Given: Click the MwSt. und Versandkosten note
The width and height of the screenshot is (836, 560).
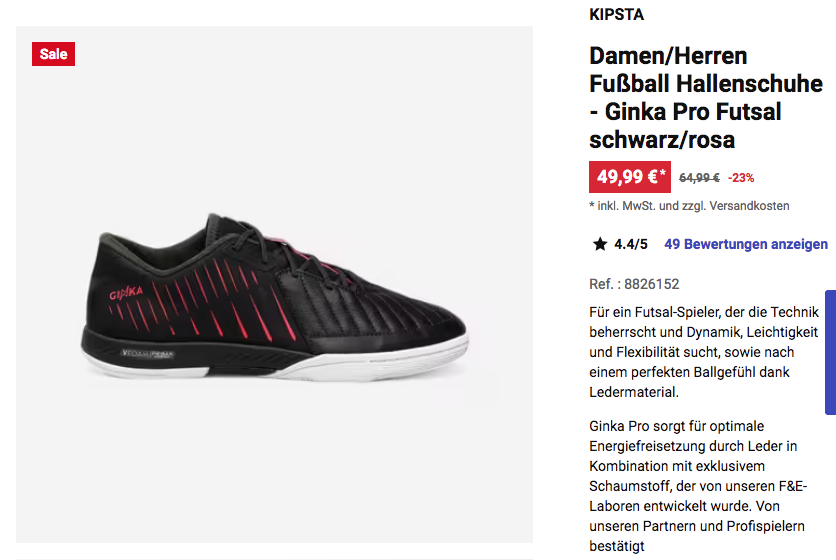Looking at the screenshot, I should coord(689,206).
